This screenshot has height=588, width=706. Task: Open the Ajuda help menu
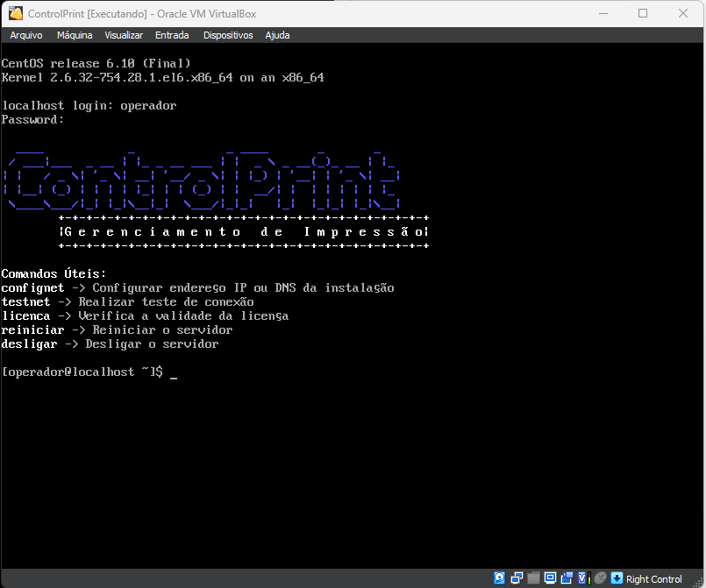click(277, 35)
